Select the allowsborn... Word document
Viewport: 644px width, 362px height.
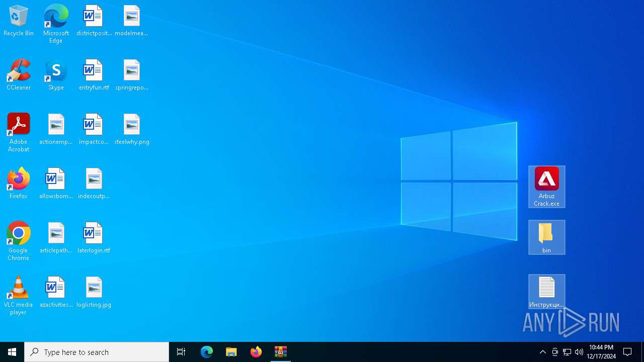point(56,184)
